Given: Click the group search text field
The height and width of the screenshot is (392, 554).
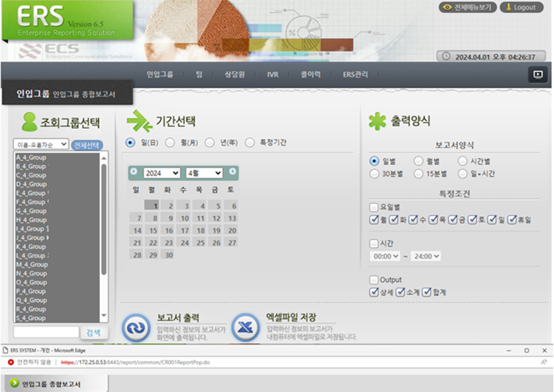Looking at the screenshot, I should (x=46, y=332).
